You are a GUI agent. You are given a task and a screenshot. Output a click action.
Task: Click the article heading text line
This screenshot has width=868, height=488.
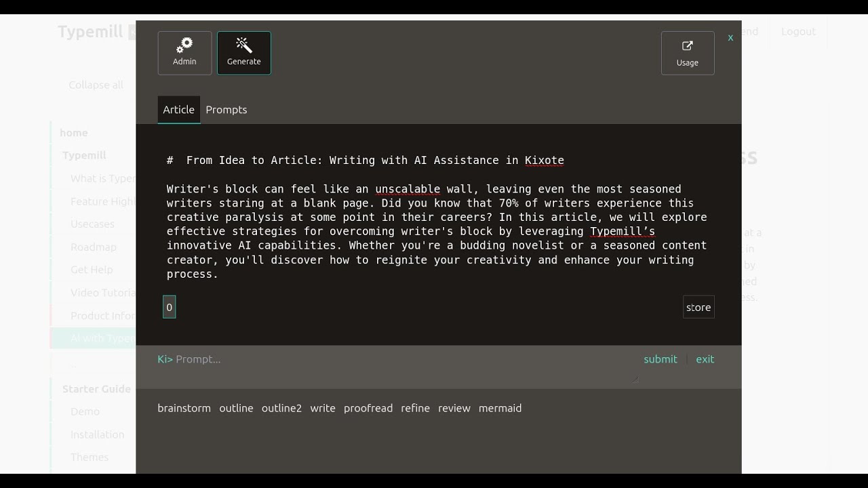366,161
